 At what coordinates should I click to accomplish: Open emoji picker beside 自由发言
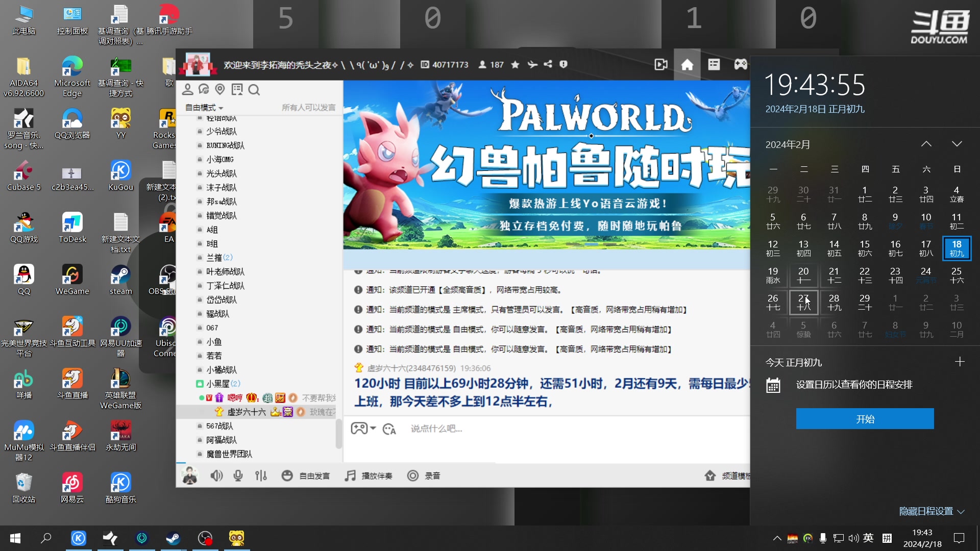287,475
